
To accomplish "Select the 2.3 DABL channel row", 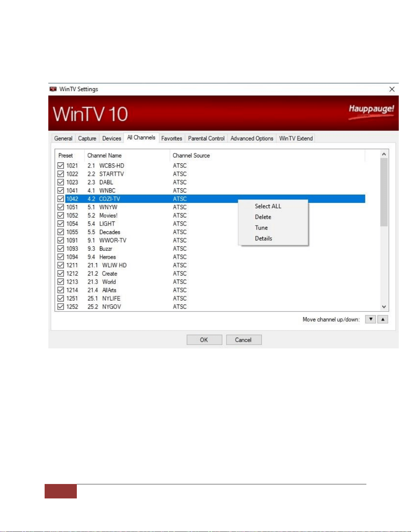I will click(210, 182).
